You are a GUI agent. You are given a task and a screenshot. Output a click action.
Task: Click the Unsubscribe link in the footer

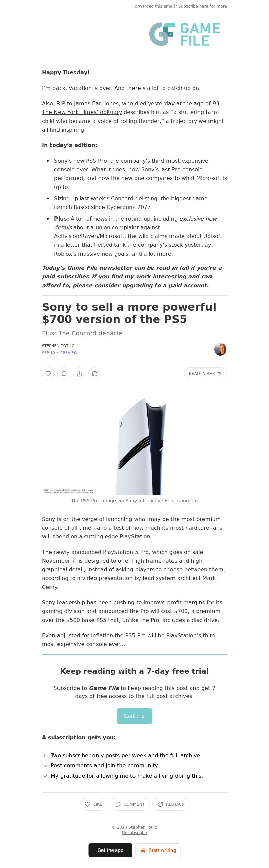pos(134,833)
